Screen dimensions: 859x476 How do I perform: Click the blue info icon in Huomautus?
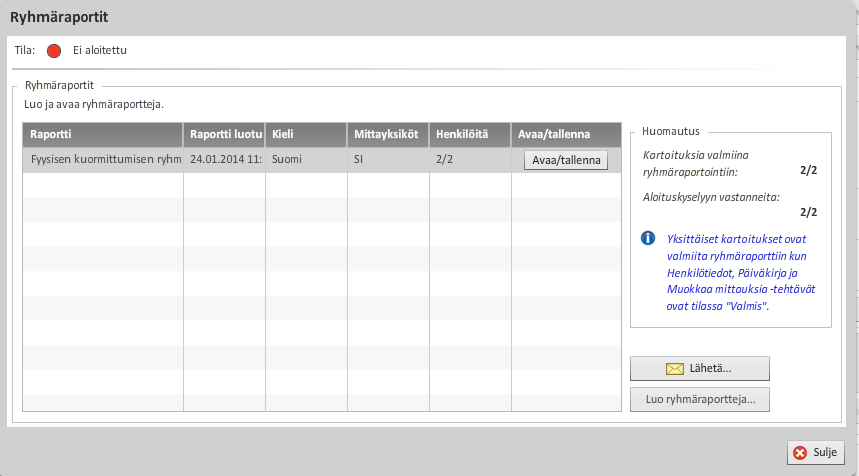(x=648, y=238)
